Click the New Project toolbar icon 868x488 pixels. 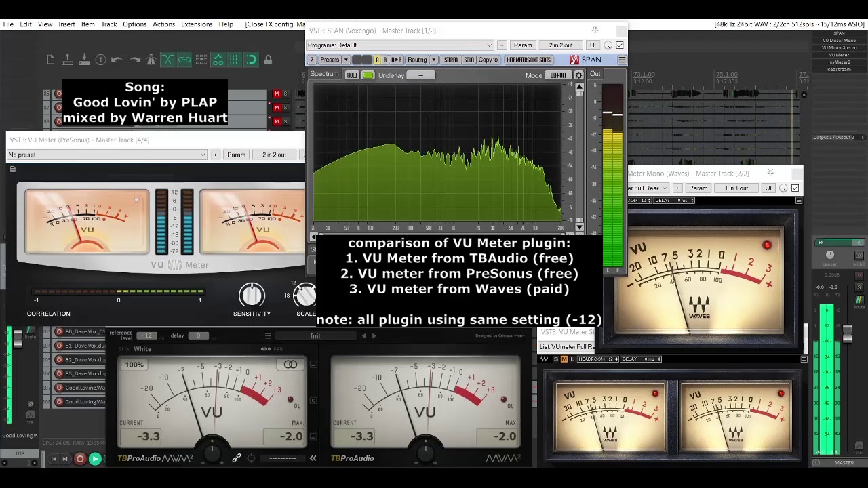point(51,60)
